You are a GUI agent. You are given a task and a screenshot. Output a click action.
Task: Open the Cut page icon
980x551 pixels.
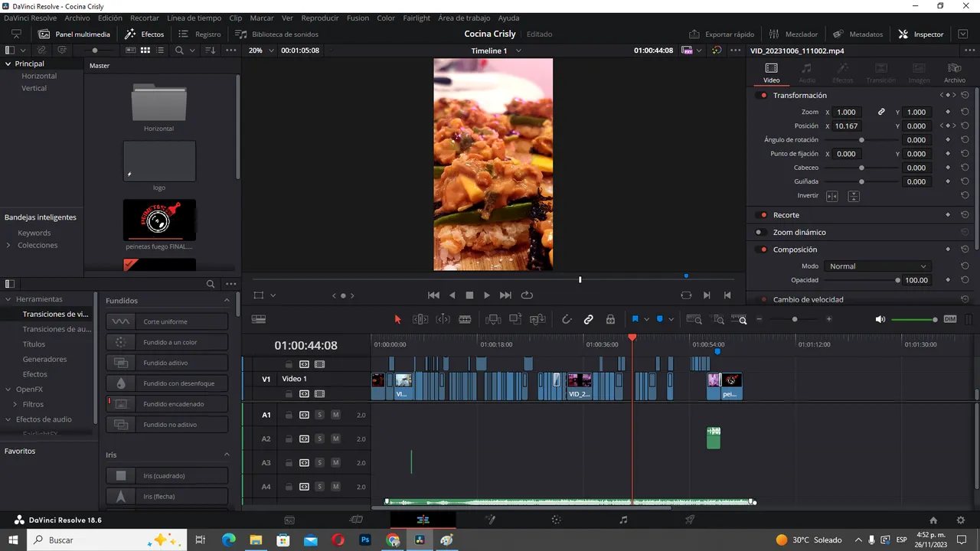[356, 520]
